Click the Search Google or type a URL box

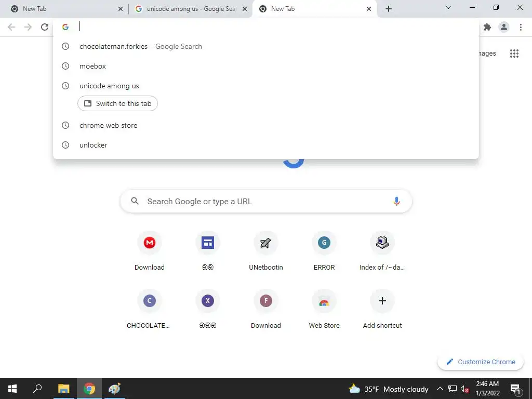click(x=266, y=201)
